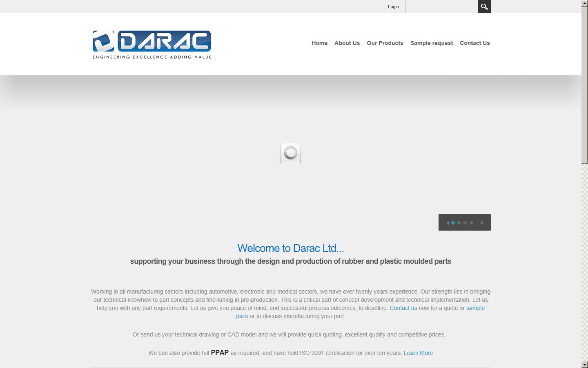Navigate to Sample request page
The image size is (588, 368).
[x=431, y=43]
